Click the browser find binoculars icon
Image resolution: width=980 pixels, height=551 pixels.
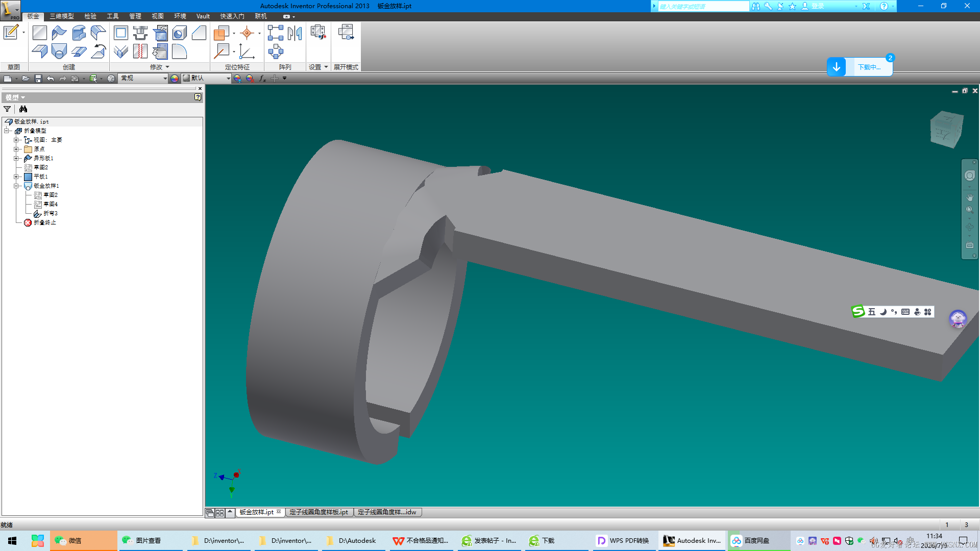(23, 109)
